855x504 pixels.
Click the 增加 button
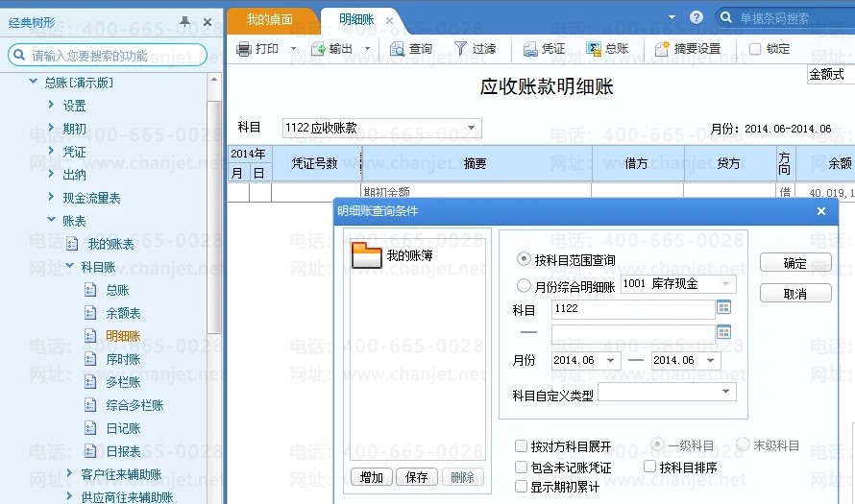[372, 477]
